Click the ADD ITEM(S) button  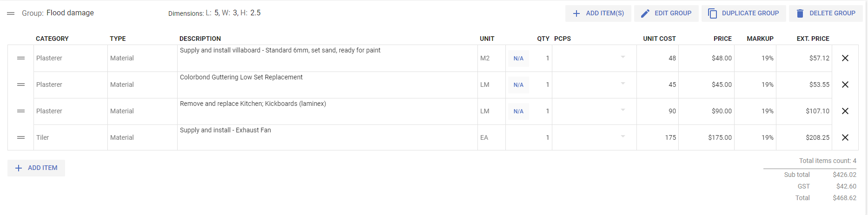[x=598, y=13]
